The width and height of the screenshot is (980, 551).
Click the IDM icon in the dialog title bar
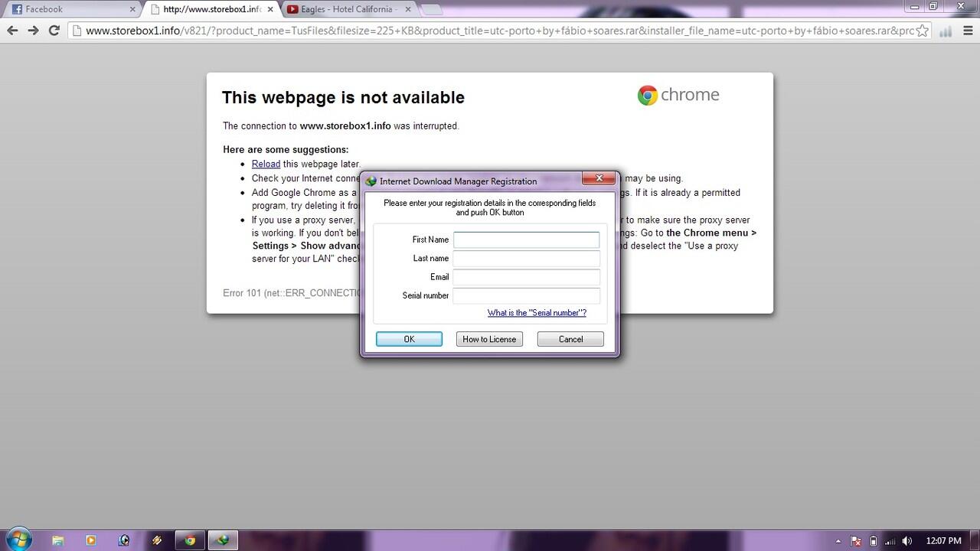click(x=371, y=181)
